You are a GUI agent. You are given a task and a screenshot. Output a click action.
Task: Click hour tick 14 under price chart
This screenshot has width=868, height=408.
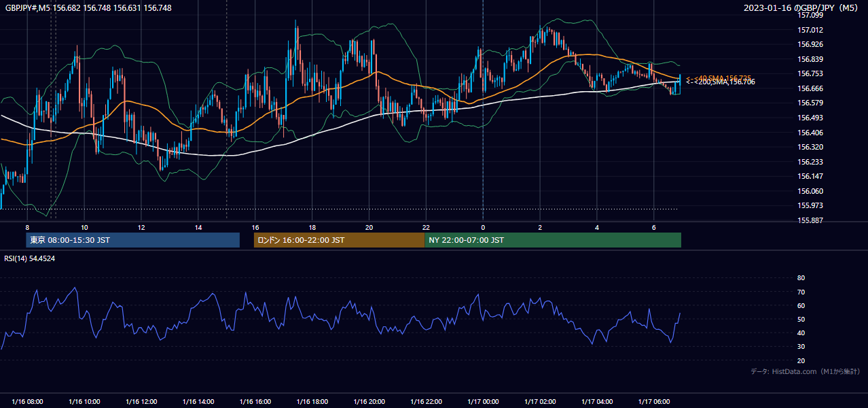[198, 227]
